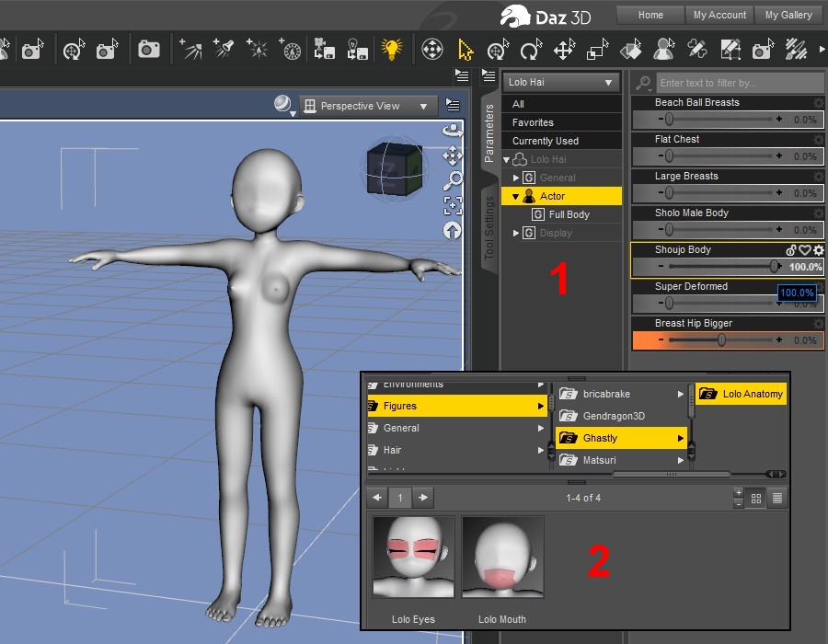Select the Lolo Anatomy folder
This screenshot has width=828, height=644.
coord(741,394)
